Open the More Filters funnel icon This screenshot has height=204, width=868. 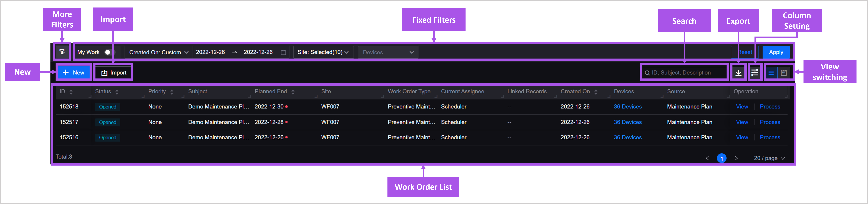click(x=62, y=52)
